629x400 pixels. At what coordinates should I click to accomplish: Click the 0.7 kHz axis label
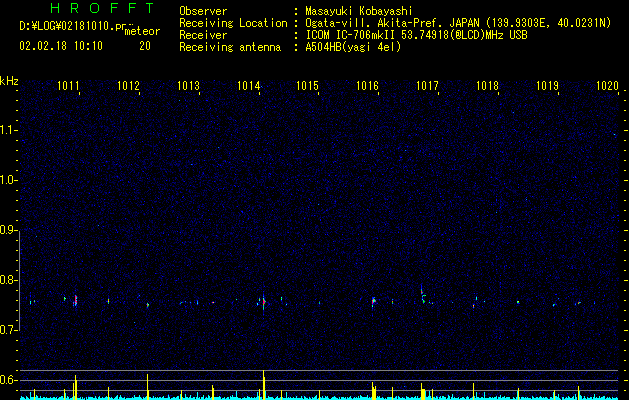tap(8, 330)
